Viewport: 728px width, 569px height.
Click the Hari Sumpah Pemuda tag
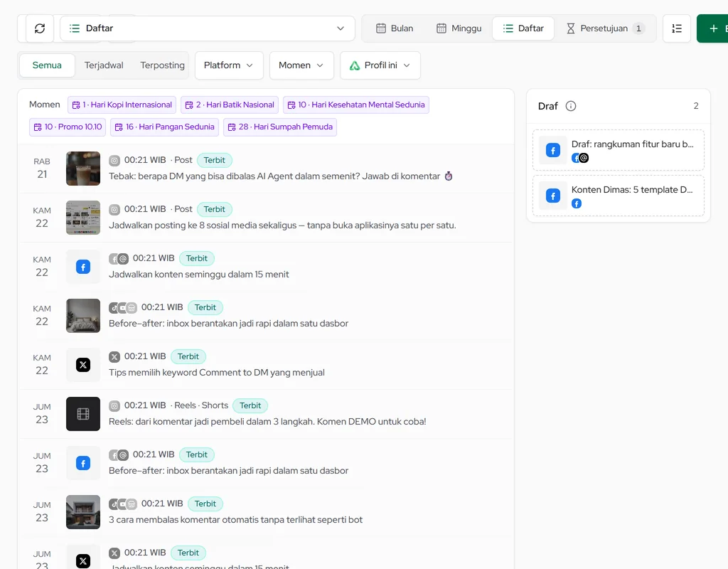pyautogui.click(x=280, y=127)
